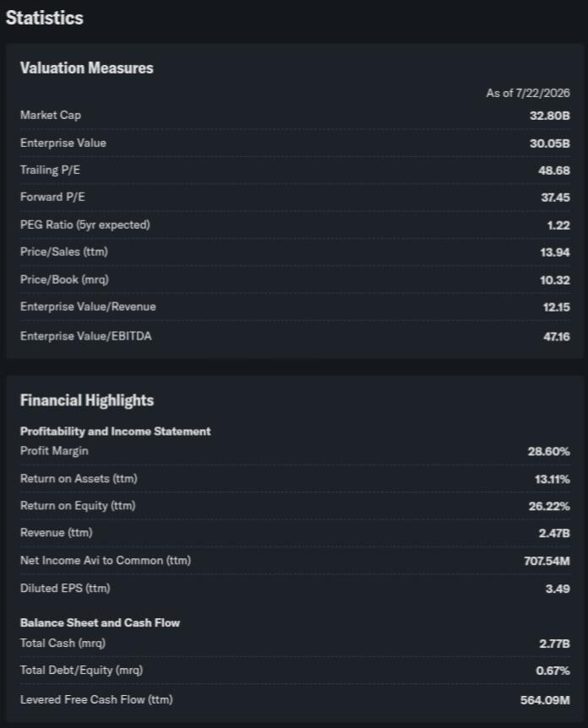Click the Market Cap label
The height and width of the screenshot is (728, 588).
point(51,115)
